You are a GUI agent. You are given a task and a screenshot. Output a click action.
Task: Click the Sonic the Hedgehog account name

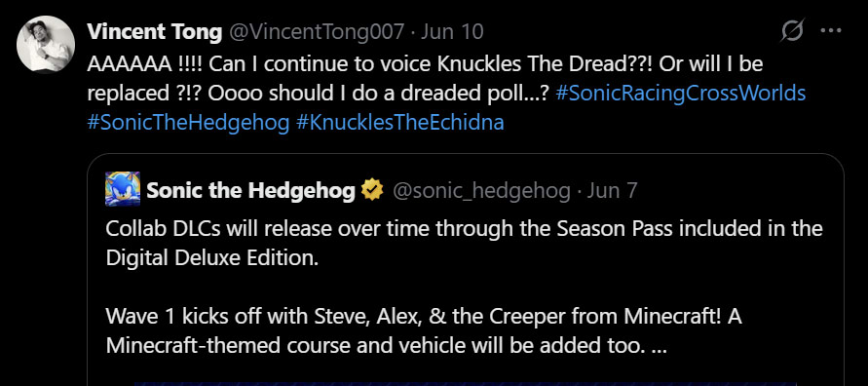(x=250, y=190)
